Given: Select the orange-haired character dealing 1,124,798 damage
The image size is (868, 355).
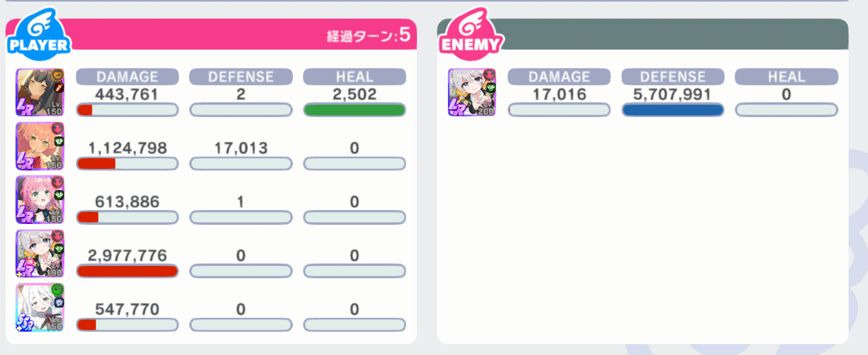Looking at the screenshot, I should coord(40,146).
